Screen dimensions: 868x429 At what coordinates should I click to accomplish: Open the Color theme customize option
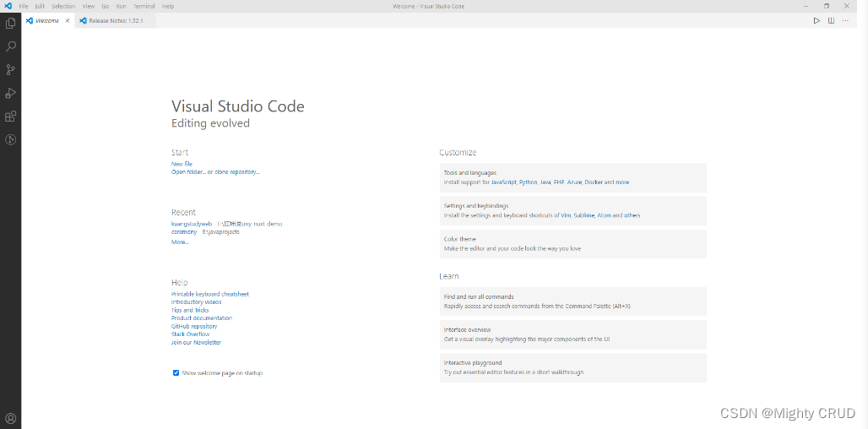coord(573,243)
